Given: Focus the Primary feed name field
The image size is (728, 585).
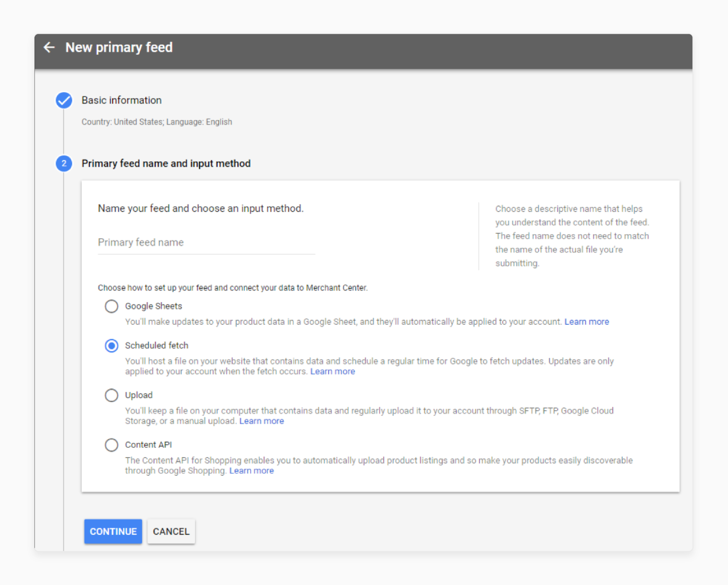Looking at the screenshot, I should (206, 243).
